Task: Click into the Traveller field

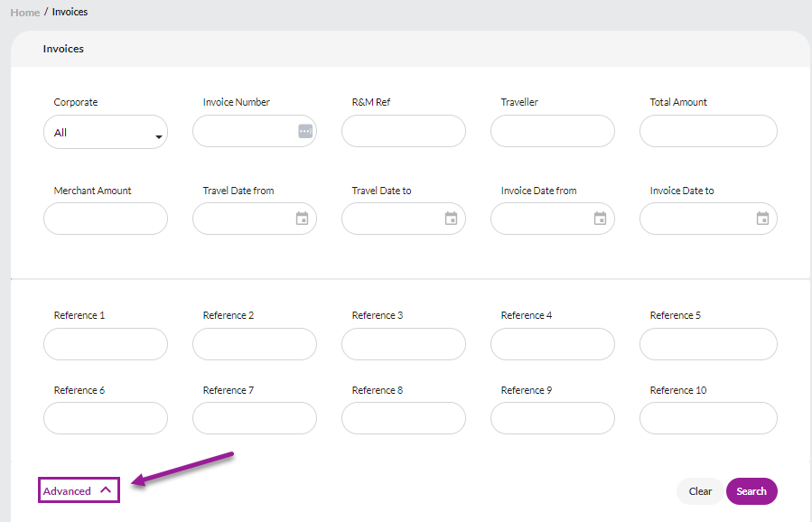Action: [553, 131]
